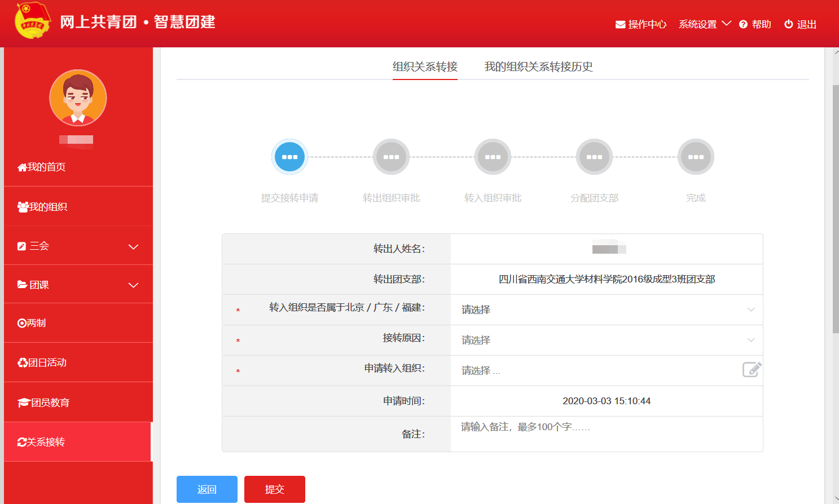Expand the 团课 sidebar menu

click(x=78, y=285)
